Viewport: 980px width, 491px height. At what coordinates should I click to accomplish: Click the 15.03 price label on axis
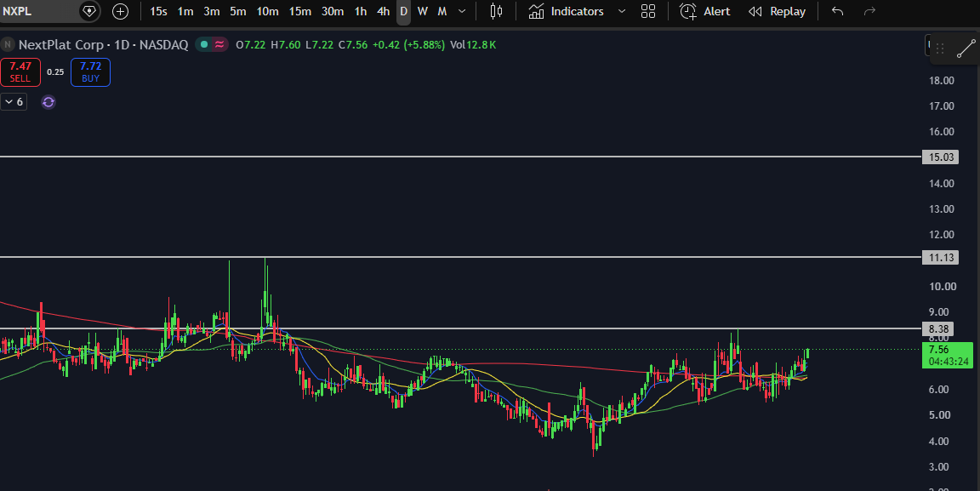pyautogui.click(x=940, y=157)
